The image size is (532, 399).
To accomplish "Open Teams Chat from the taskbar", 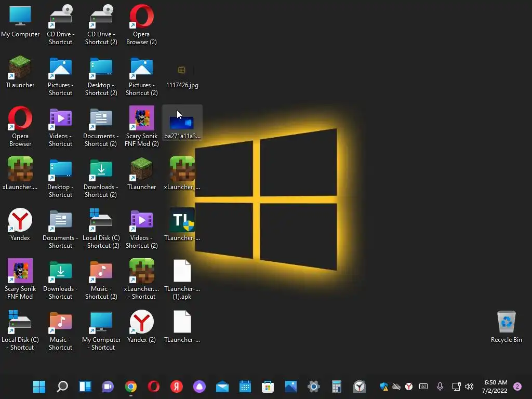I will pos(108,387).
